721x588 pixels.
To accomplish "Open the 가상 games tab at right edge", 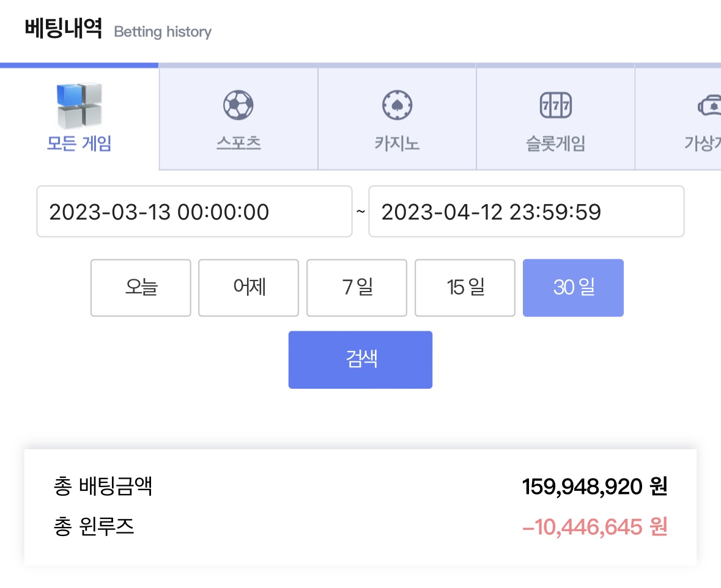I will [x=678, y=119].
